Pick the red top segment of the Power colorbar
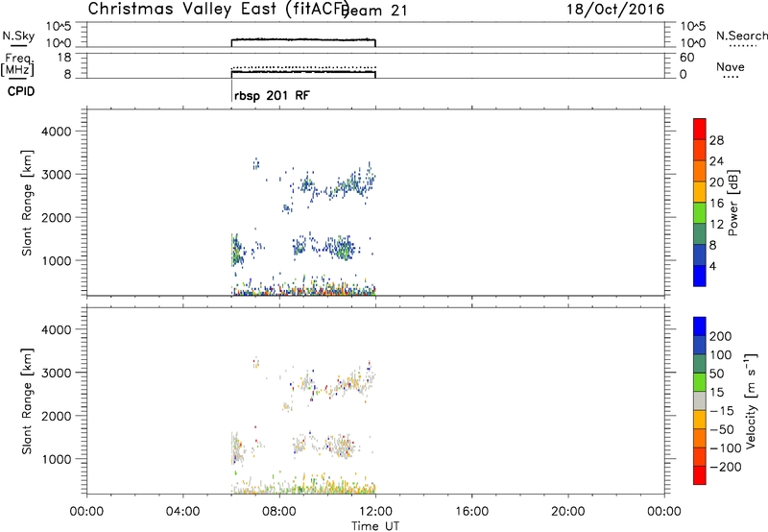Screen dimensions: 768x532 pos(700,129)
